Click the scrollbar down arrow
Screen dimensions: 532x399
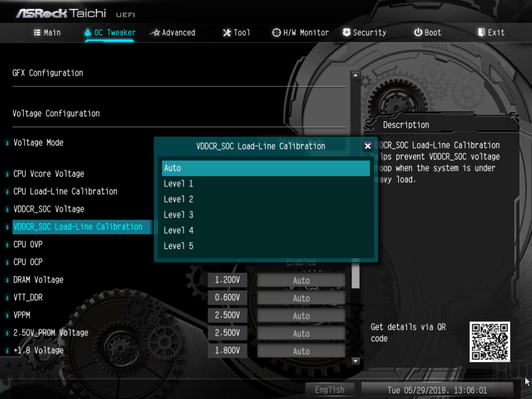[x=355, y=361]
